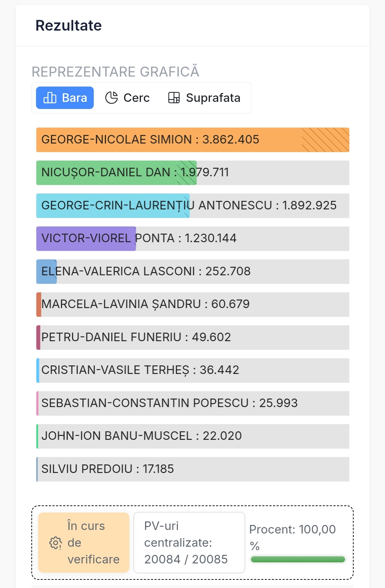Click the green progress bar under Procent
This screenshot has width=385, height=588.
point(298,560)
